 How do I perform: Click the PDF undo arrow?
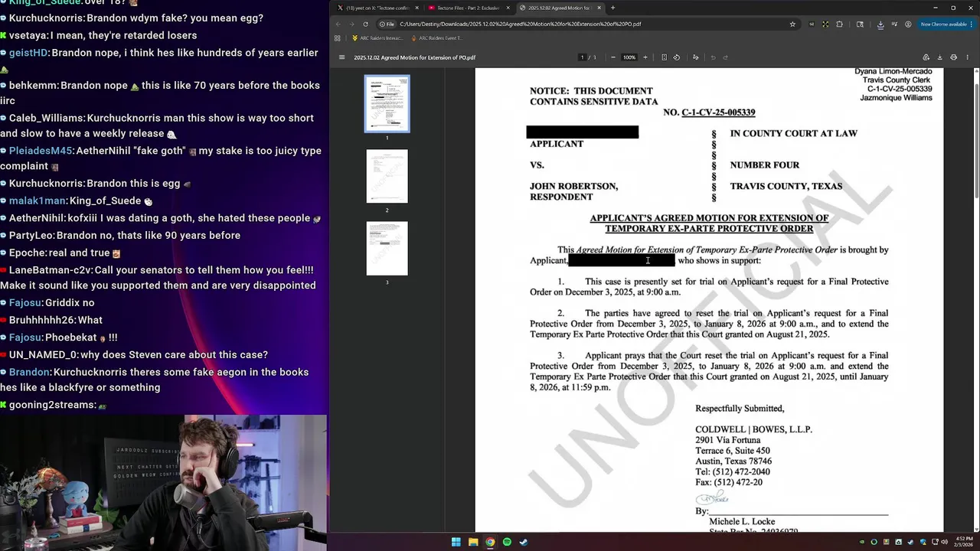[714, 57]
